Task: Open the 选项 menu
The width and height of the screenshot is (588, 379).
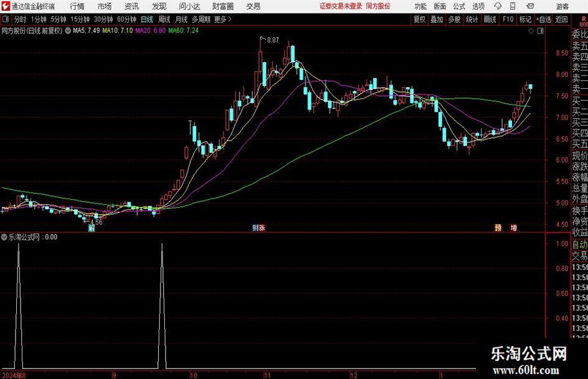Action: tap(478, 6)
